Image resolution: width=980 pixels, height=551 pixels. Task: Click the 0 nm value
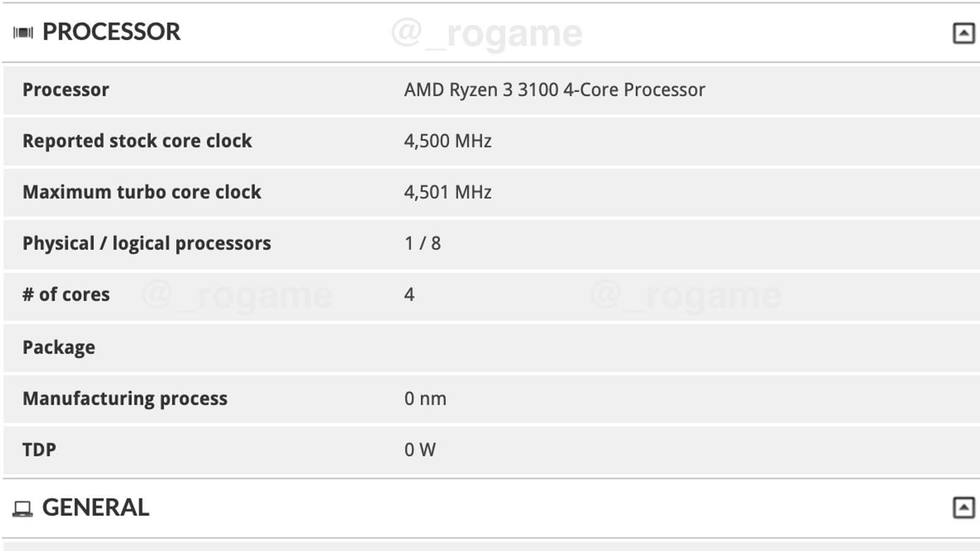[425, 399]
